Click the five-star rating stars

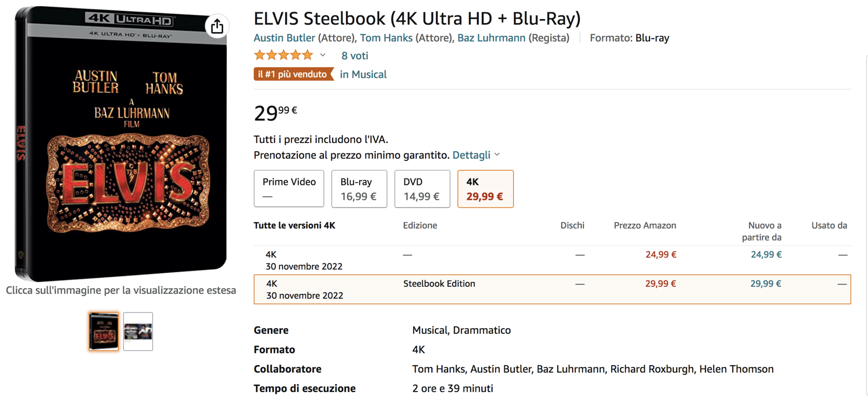click(x=283, y=55)
